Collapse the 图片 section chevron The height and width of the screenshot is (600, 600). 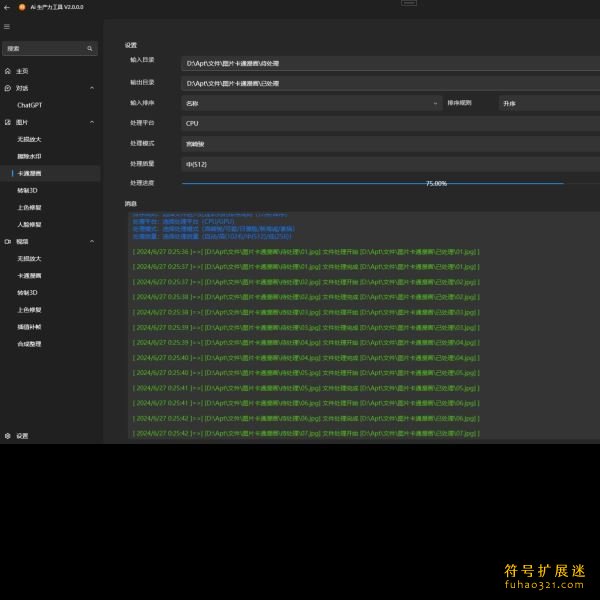pyautogui.click(x=92, y=122)
